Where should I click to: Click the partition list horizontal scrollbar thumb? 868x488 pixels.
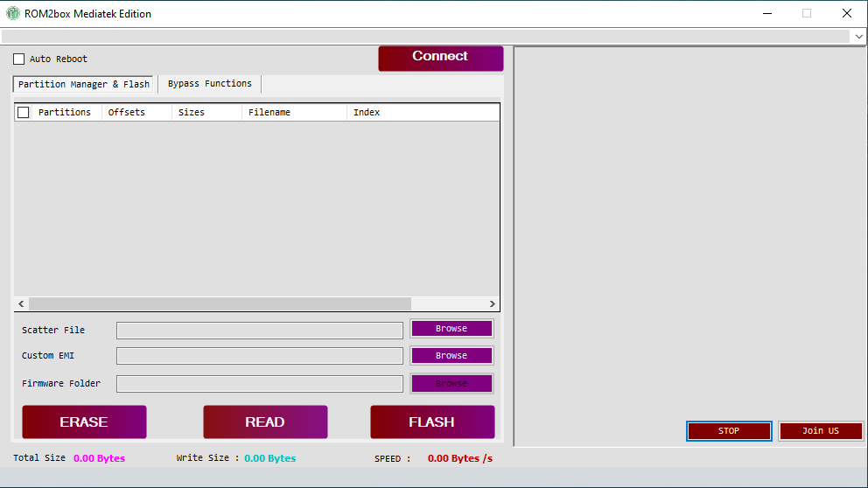coord(220,303)
